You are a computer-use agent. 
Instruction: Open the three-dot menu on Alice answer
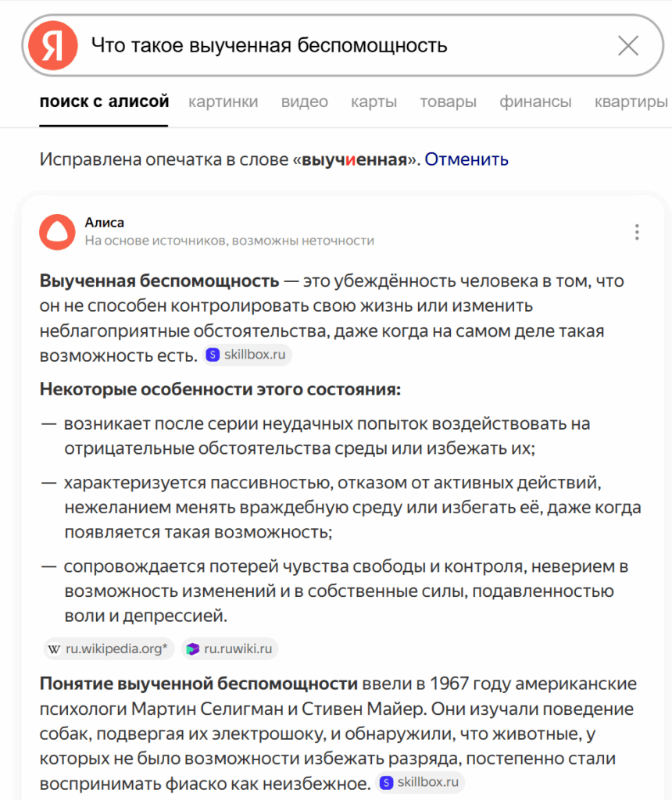(x=638, y=232)
